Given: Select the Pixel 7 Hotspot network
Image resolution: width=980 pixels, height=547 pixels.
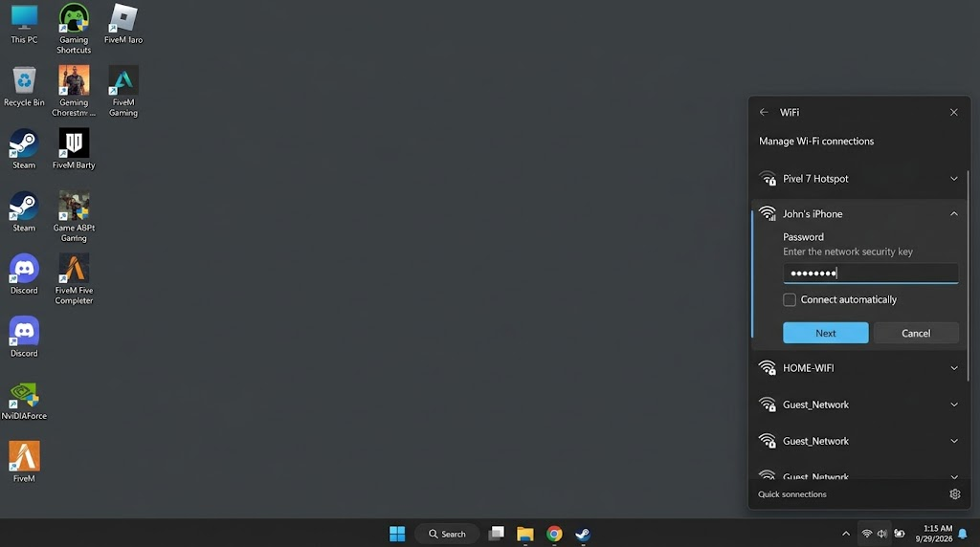Looking at the screenshot, I should 858,179.
